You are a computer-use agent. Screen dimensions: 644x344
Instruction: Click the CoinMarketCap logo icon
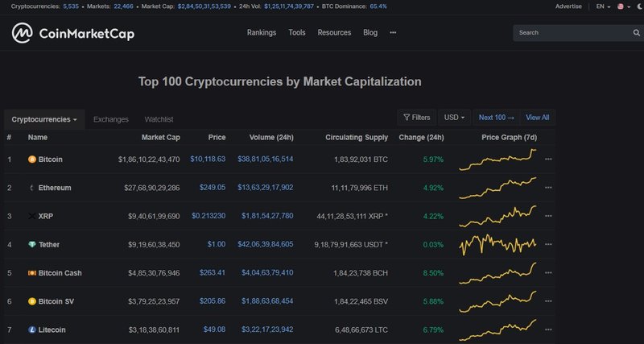tap(23, 33)
